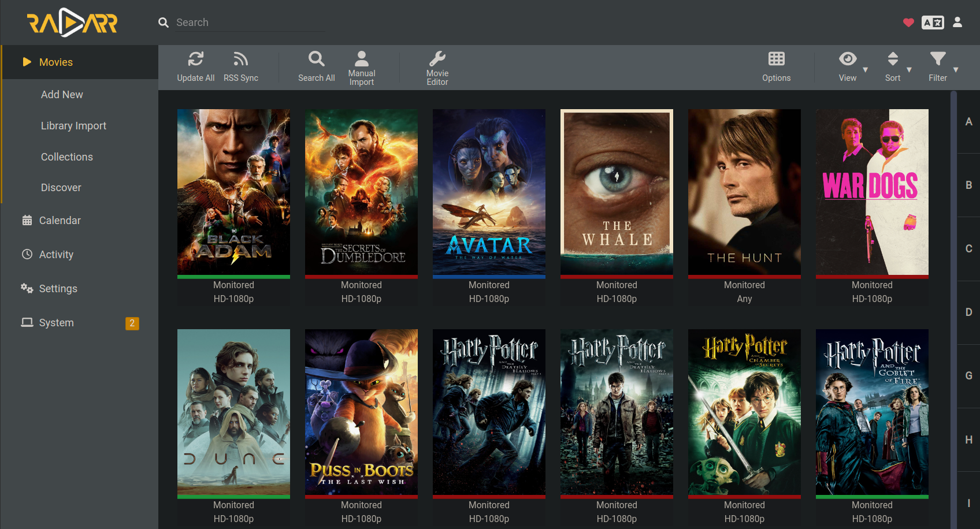This screenshot has width=980, height=529.
Task: Open Manual Import
Action: [362, 68]
